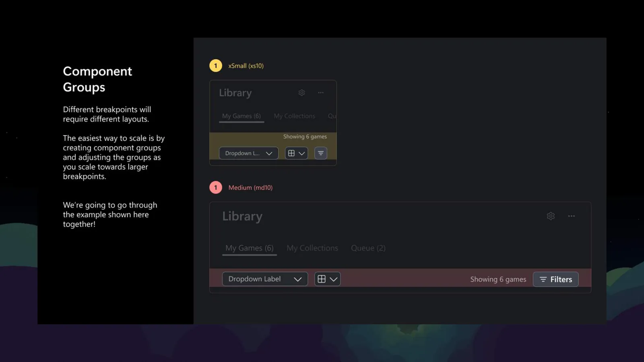Open grid view dropdown in xSmall layout

[x=297, y=153]
